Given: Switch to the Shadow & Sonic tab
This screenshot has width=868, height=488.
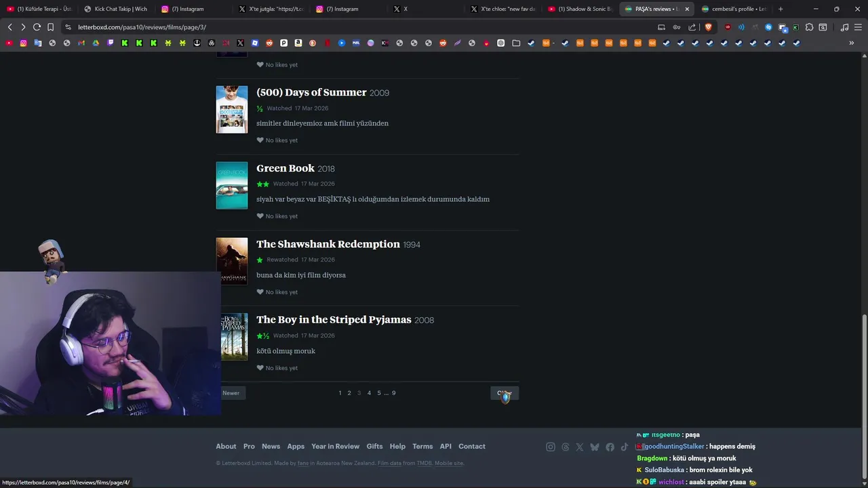Looking at the screenshot, I should [580, 9].
